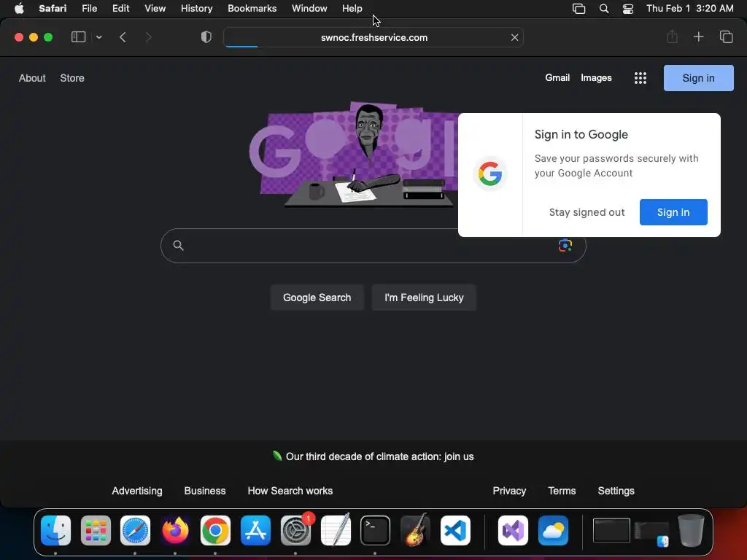Open Firefox from the Dock
The width and height of the screenshot is (747, 560).
(x=175, y=531)
